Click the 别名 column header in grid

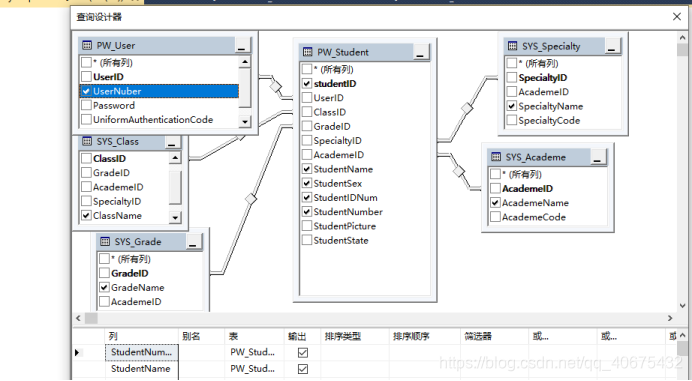[x=201, y=336]
